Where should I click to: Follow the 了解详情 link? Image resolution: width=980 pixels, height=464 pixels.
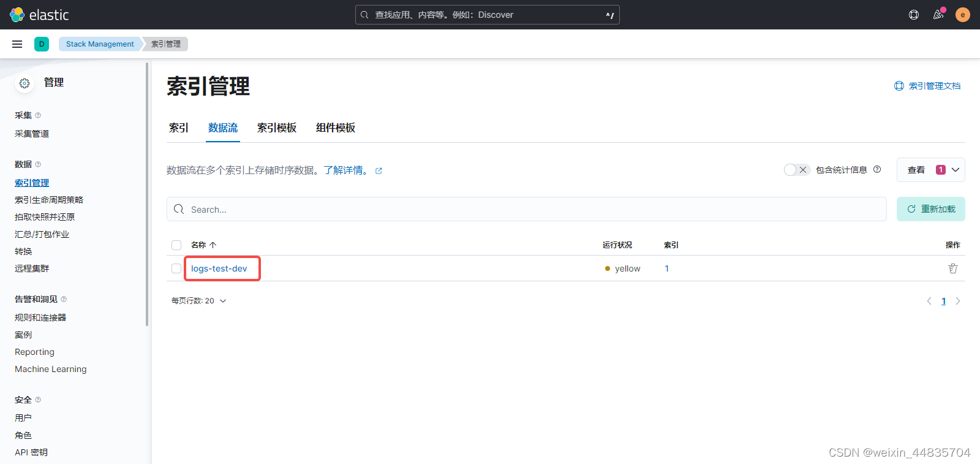tap(347, 170)
